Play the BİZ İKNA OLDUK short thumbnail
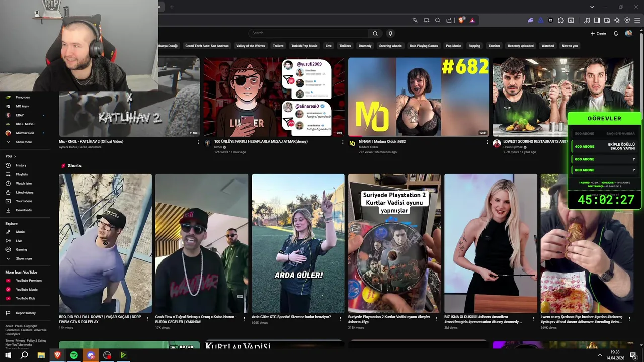 [491, 243]
